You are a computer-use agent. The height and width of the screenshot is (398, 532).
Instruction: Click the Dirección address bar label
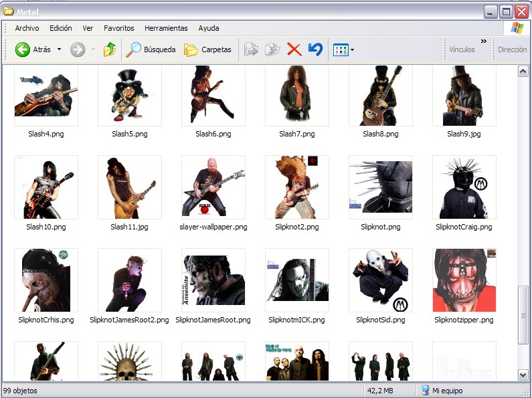pyautogui.click(x=512, y=49)
